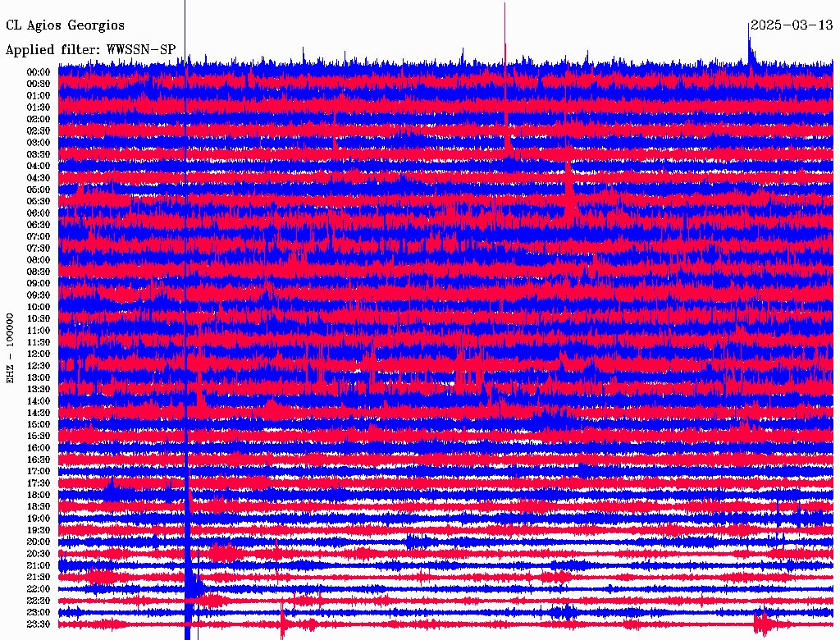This screenshot has width=840, height=640.
Task: Select the 12:30 time row label
Action: (x=39, y=366)
